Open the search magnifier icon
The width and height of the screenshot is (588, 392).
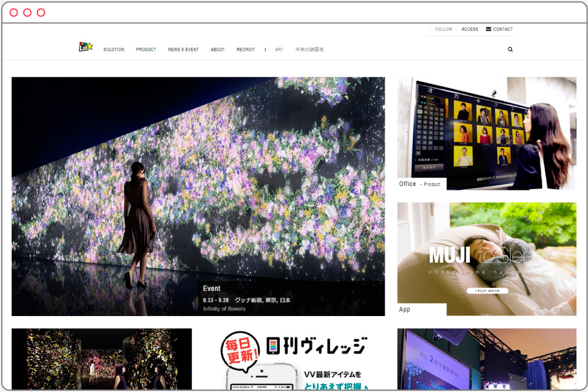click(x=510, y=49)
